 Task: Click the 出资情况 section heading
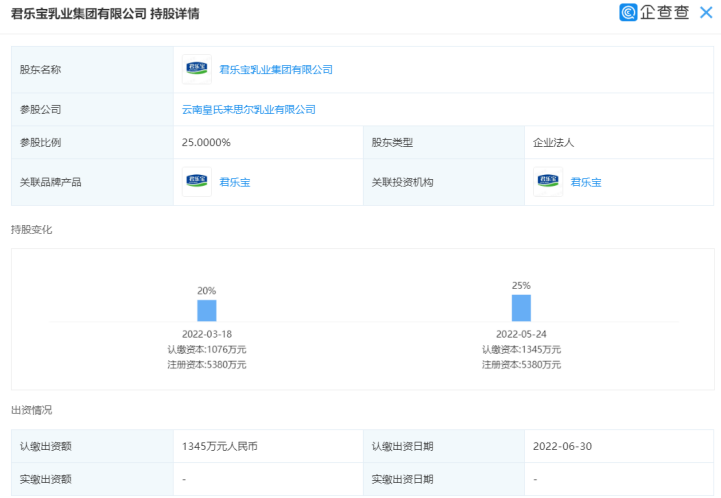tap(31, 410)
